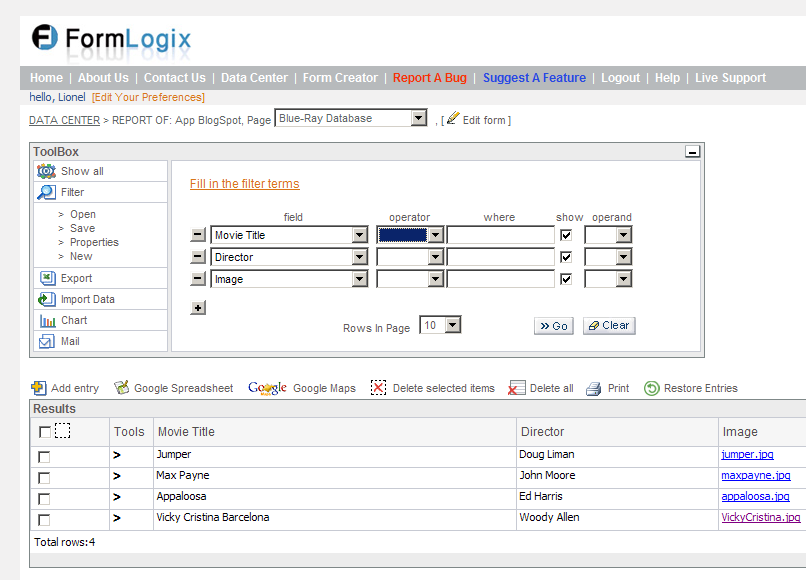Click the Import Data icon
The image size is (806, 580).
point(47,299)
